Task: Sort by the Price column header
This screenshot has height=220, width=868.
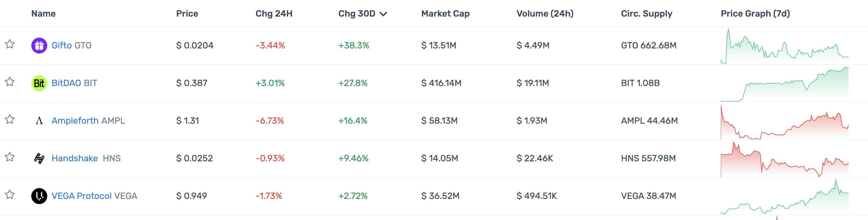Action: [x=187, y=14]
